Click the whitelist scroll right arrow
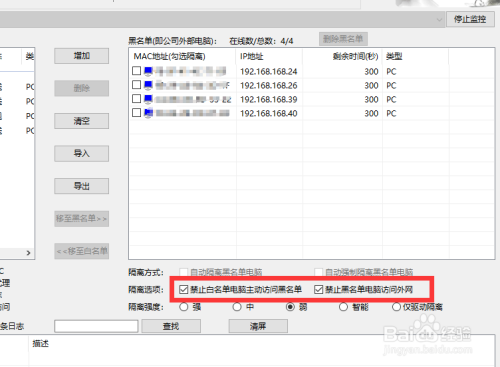The height and width of the screenshot is (367, 500). [x=29, y=253]
